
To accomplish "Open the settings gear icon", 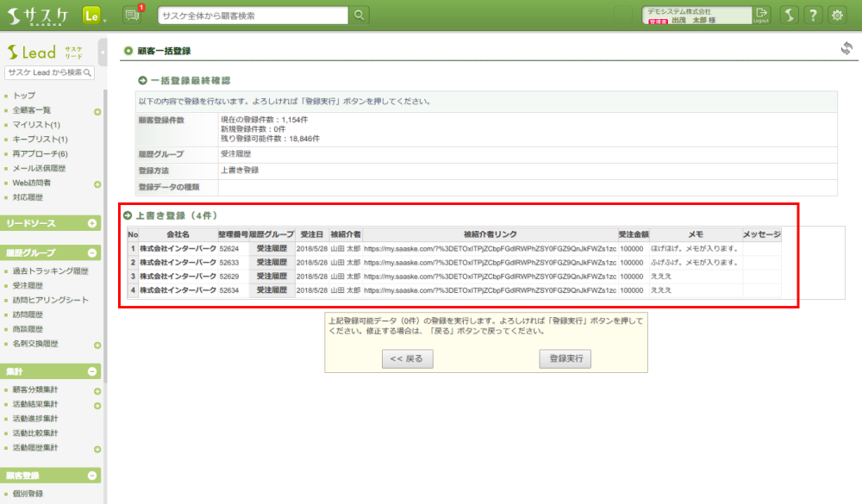I will 837,16.
